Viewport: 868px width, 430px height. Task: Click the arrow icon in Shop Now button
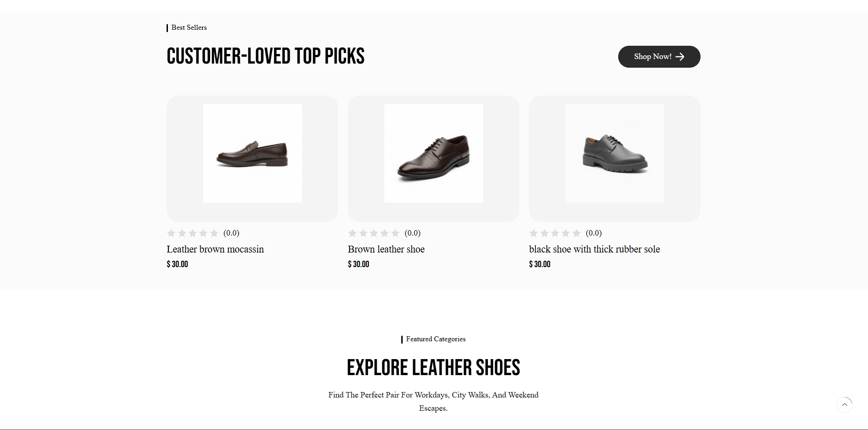click(x=680, y=57)
